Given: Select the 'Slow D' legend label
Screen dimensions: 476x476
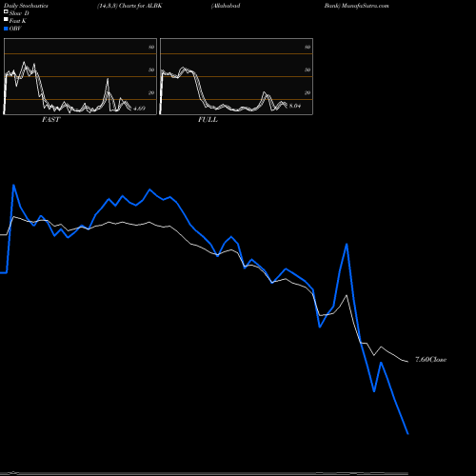Looking at the screenshot, I should tap(19, 13).
